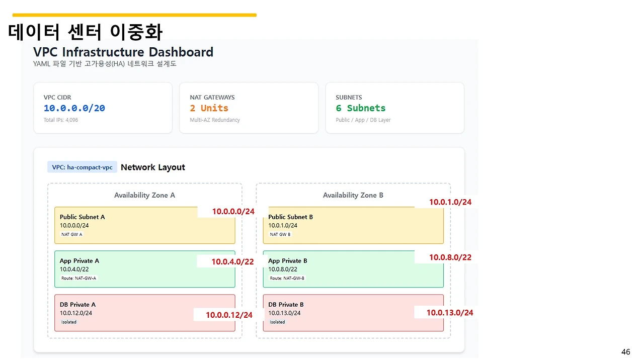Viewport: 644px width, 362px height.
Task: Click the Isolated tag in DB Private A
Action: 69,322
